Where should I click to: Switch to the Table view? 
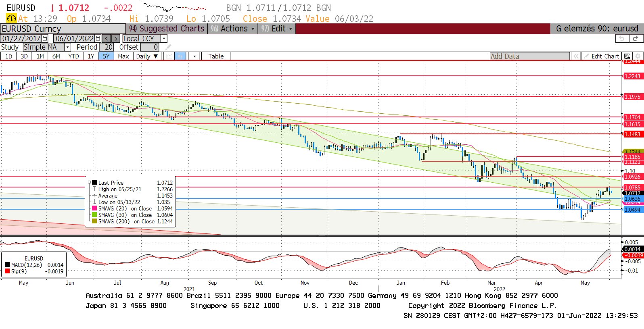(216, 56)
